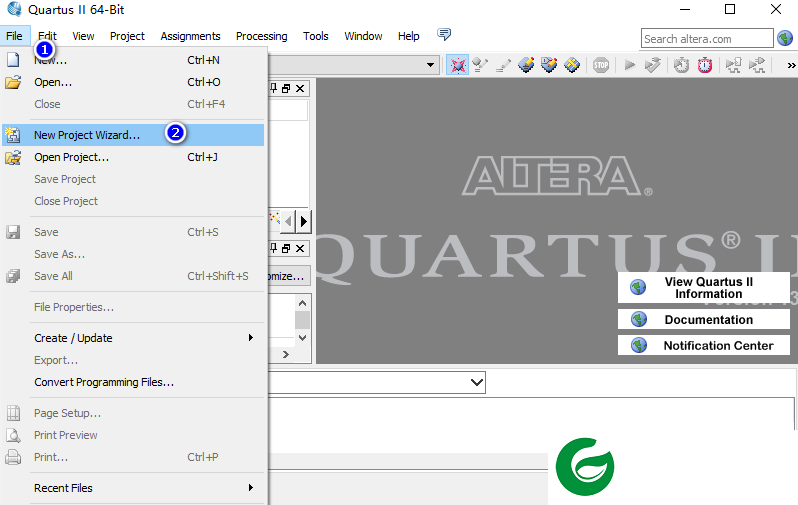The height and width of the screenshot is (505, 798).
Task: Choose Open... from File menu
Action: [133, 82]
